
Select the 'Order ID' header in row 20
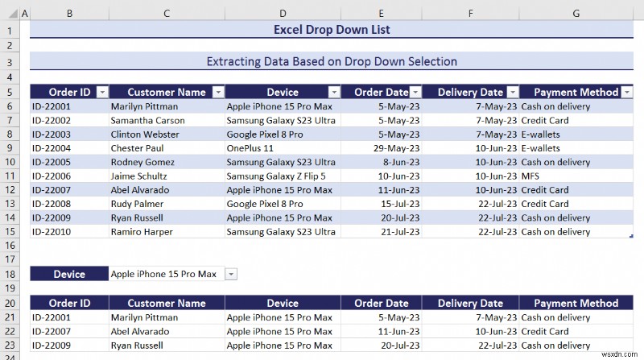pos(69,304)
